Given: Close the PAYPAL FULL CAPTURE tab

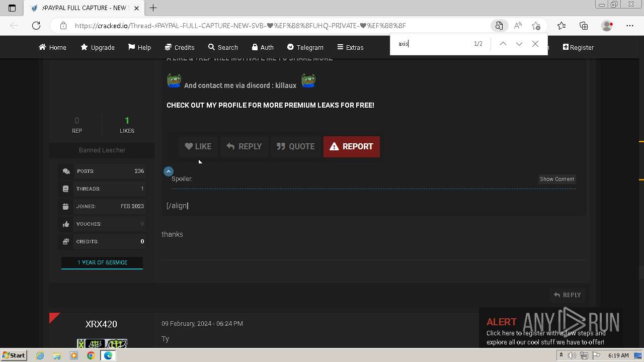Looking at the screenshot, I should [x=135, y=8].
